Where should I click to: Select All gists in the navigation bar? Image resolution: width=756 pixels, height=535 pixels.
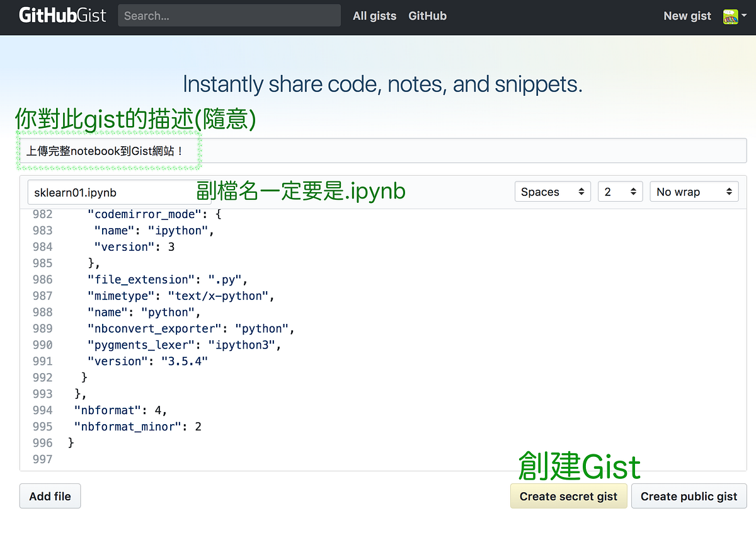(x=374, y=16)
